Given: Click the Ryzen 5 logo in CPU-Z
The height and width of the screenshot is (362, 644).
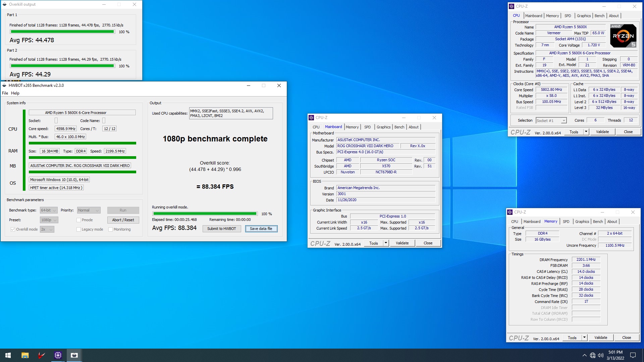Looking at the screenshot, I should coord(623,36).
